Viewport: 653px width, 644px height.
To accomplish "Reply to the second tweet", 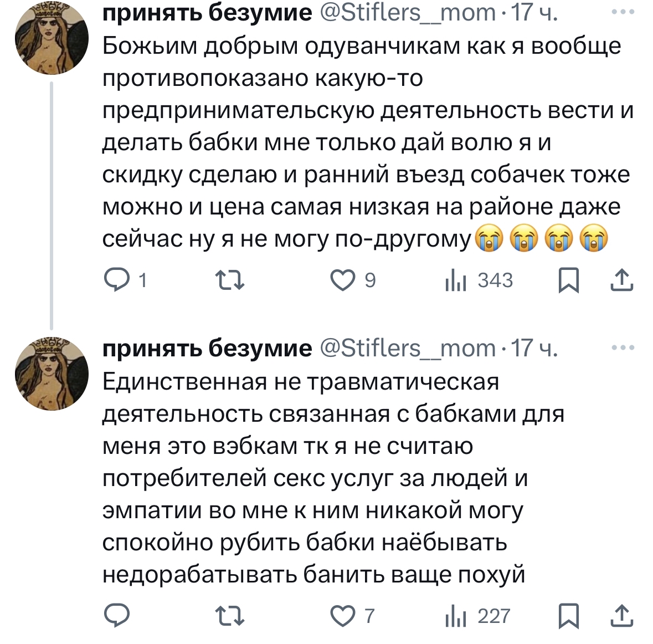I will [x=117, y=616].
